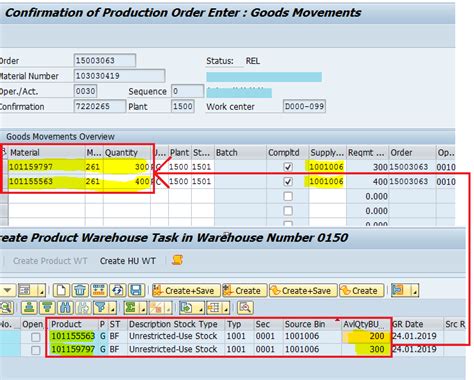The image size is (474, 380).
Task: Click the icon right of the last Create button
Action: pos(399,290)
